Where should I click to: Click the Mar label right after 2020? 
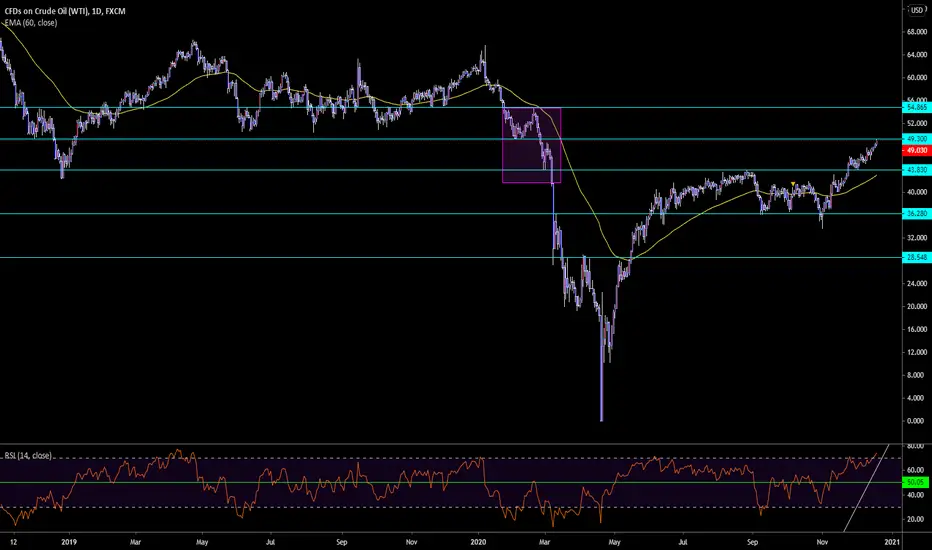pos(544,542)
